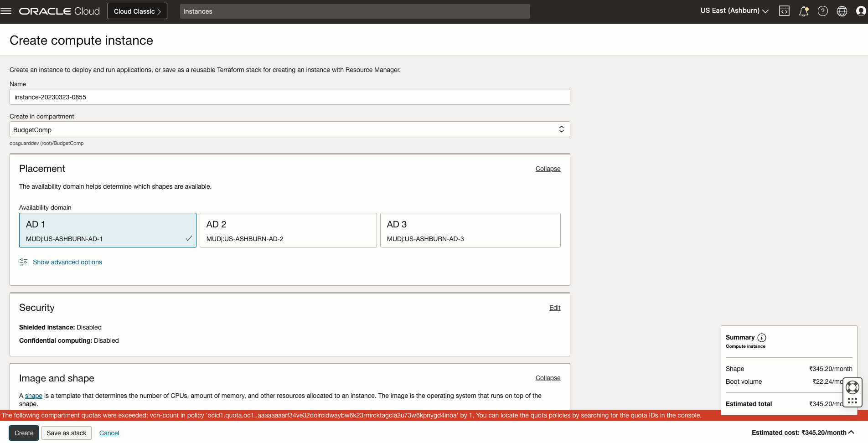Select availability domain AD 1
This screenshot has height=443, width=868.
coord(108,230)
